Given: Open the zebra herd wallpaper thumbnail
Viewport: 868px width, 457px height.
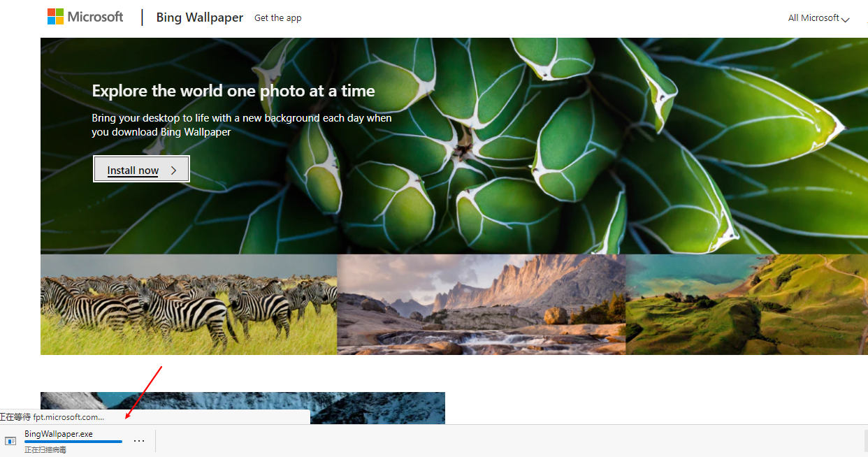Looking at the screenshot, I should [189, 305].
